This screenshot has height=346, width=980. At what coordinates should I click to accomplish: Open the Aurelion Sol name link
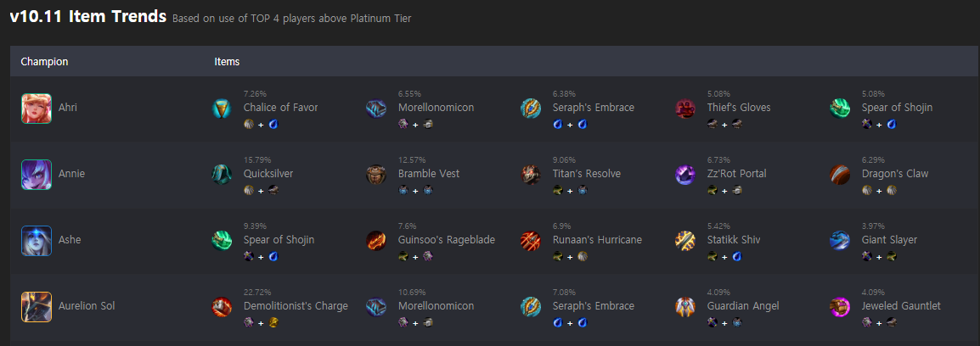[x=87, y=306]
